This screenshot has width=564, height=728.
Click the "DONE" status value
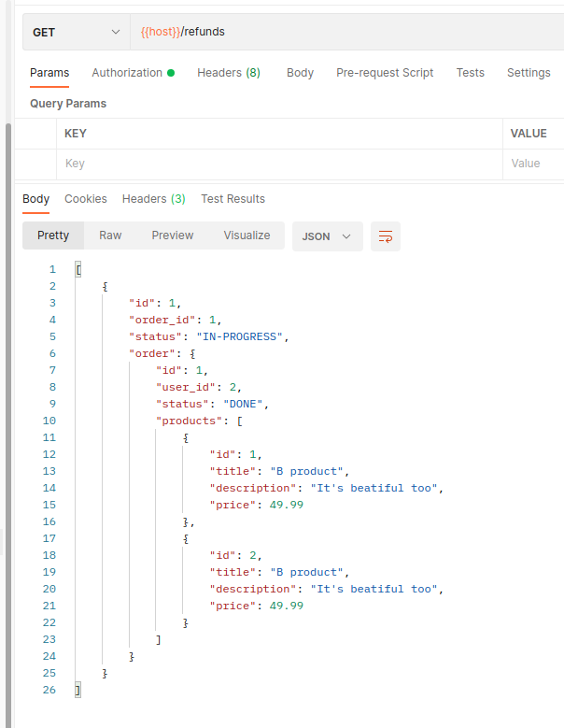click(243, 405)
